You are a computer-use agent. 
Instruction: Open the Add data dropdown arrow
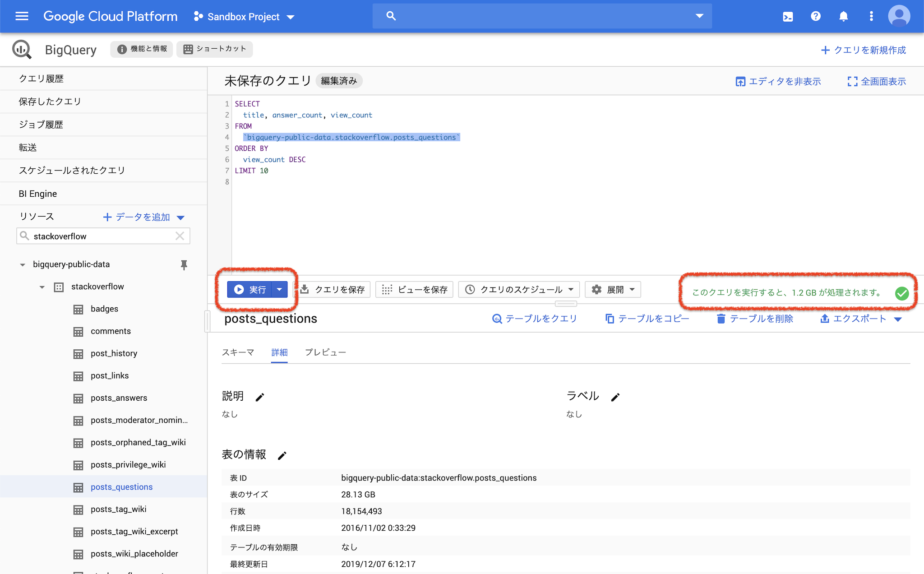180,218
